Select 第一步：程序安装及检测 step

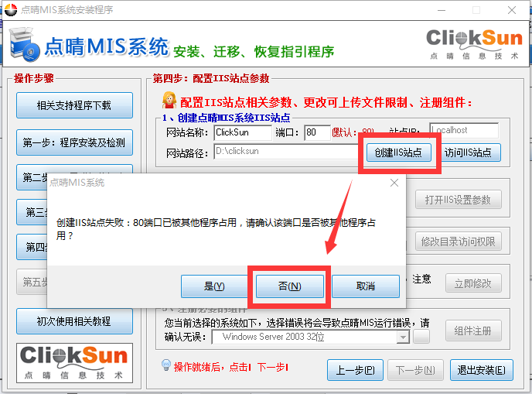(74, 142)
